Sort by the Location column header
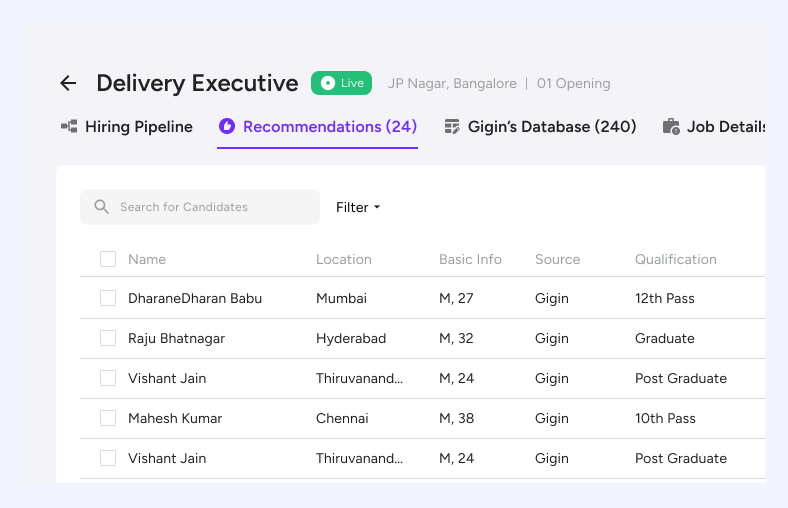This screenshot has height=508, width=788. [x=343, y=259]
